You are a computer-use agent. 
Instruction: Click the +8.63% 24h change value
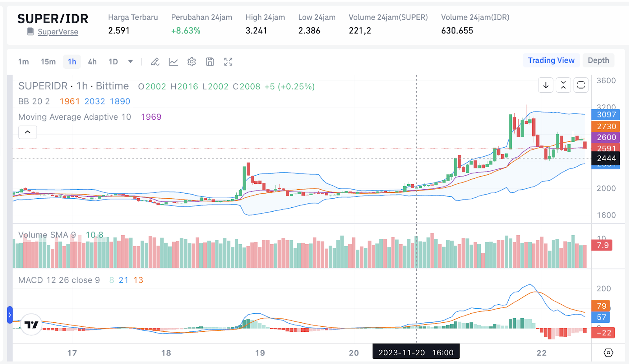click(186, 31)
